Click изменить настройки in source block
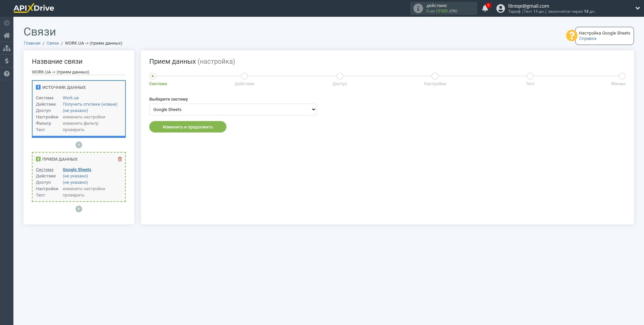The width and height of the screenshot is (644, 325). [x=84, y=117]
